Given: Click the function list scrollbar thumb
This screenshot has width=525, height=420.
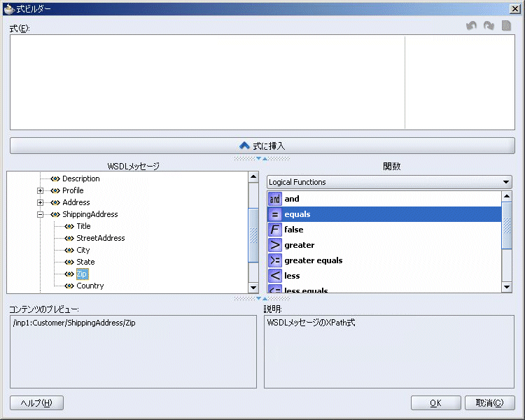Looking at the screenshot, I should pos(507,225).
